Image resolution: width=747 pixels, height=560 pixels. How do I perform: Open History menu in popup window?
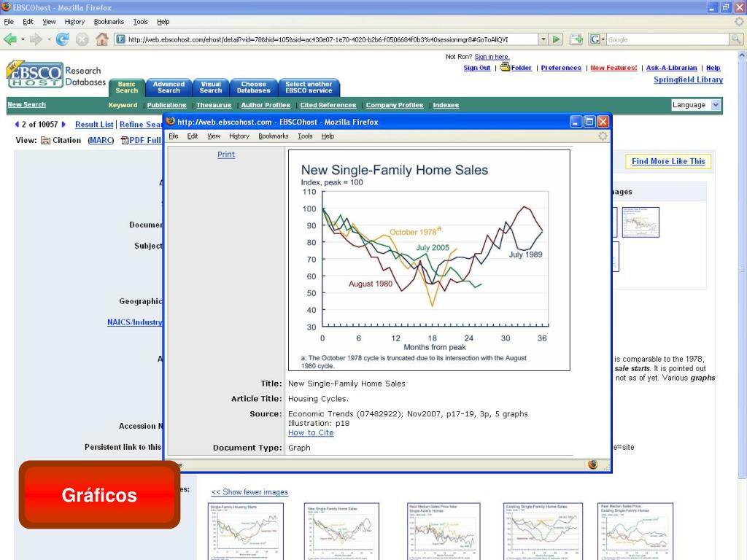(239, 136)
